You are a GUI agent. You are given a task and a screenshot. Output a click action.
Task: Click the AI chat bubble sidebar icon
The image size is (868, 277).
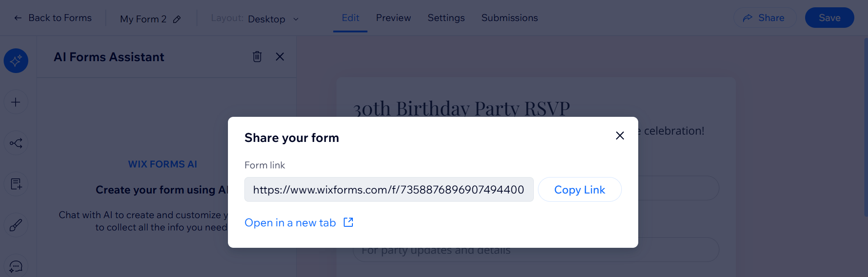tap(16, 266)
